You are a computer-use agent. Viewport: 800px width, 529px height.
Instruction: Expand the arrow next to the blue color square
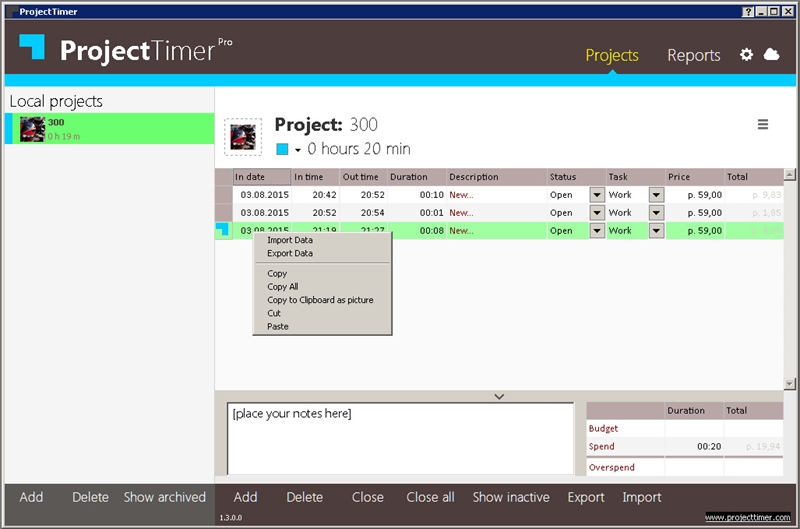297,150
